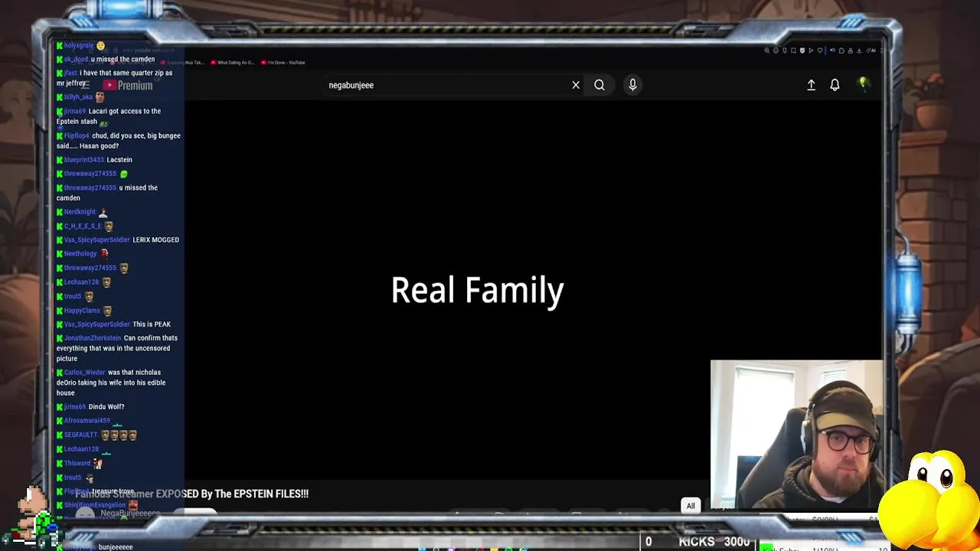This screenshot has height=551, width=980.
Task: Open the YouTube hamburger guide menu
Action: tap(86, 86)
